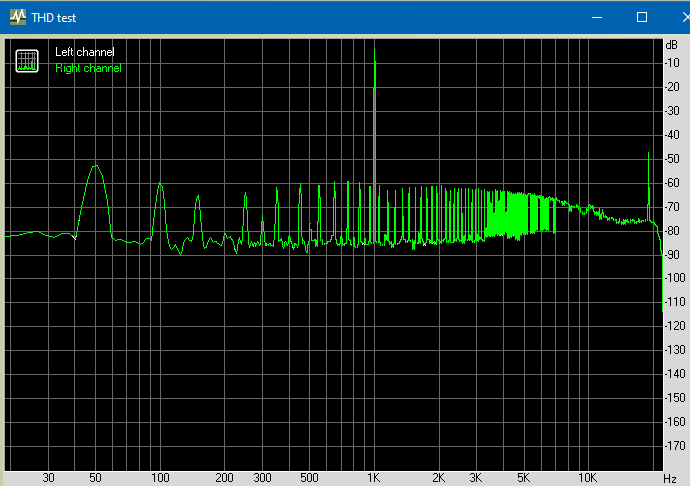The height and width of the screenshot is (486, 690).
Task: Click the Hz unit label at bottom right
Action: pyautogui.click(x=671, y=478)
